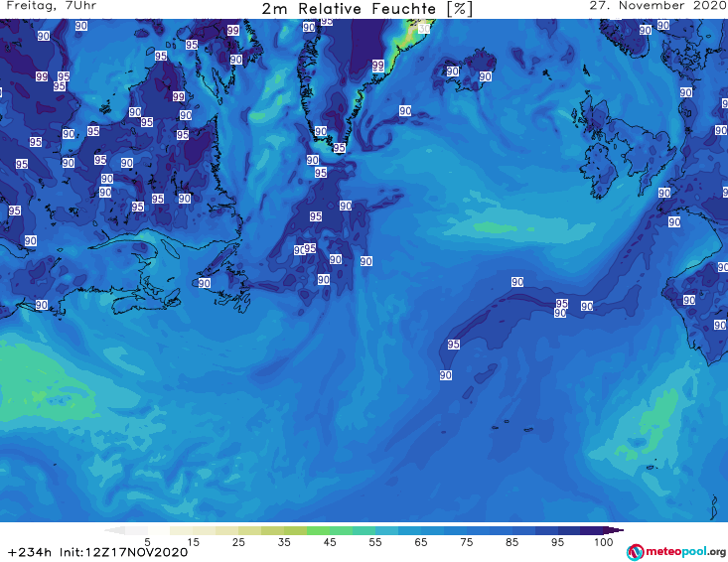Click the colorbar tick label 25
Screen dimensions: 728x562
point(238,542)
